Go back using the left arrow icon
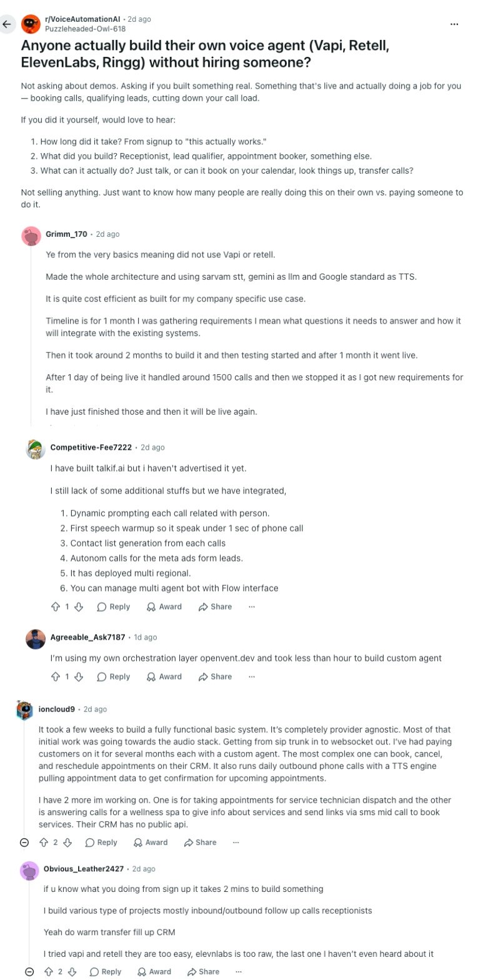Screen dimensions: 478x980 [x=7, y=24]
